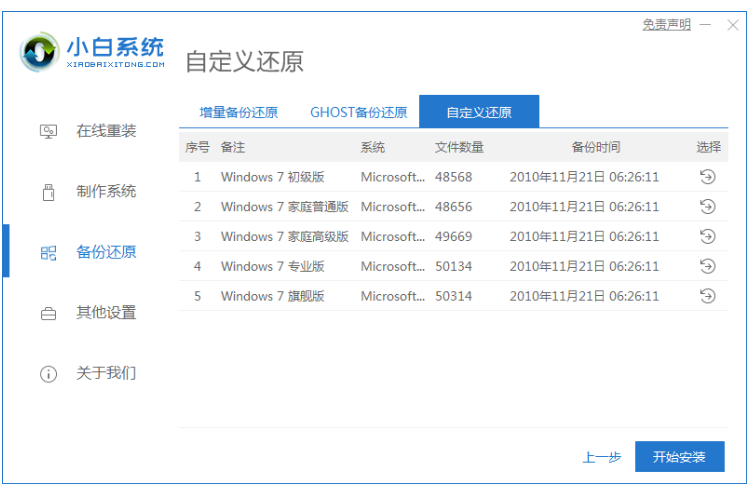Click Microsoft... cell in row 1
Screen dimensions: 756x488
[x=392, y=177]
